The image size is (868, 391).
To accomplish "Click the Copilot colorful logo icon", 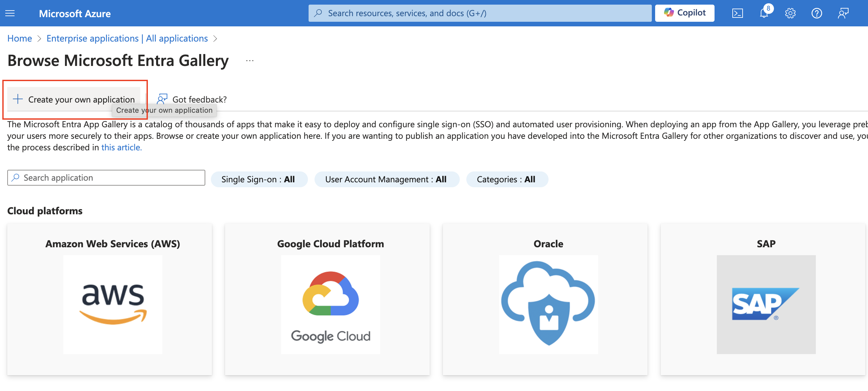I will [669, 13].
